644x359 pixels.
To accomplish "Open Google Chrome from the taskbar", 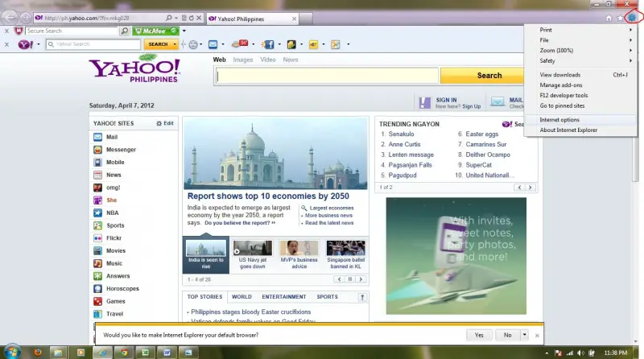I will coord(124,353).
